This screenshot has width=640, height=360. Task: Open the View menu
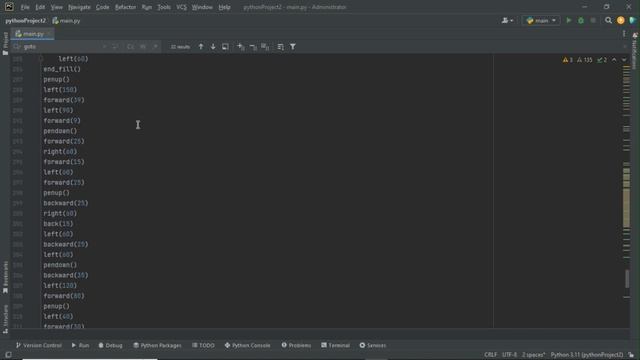coord(57,7)
